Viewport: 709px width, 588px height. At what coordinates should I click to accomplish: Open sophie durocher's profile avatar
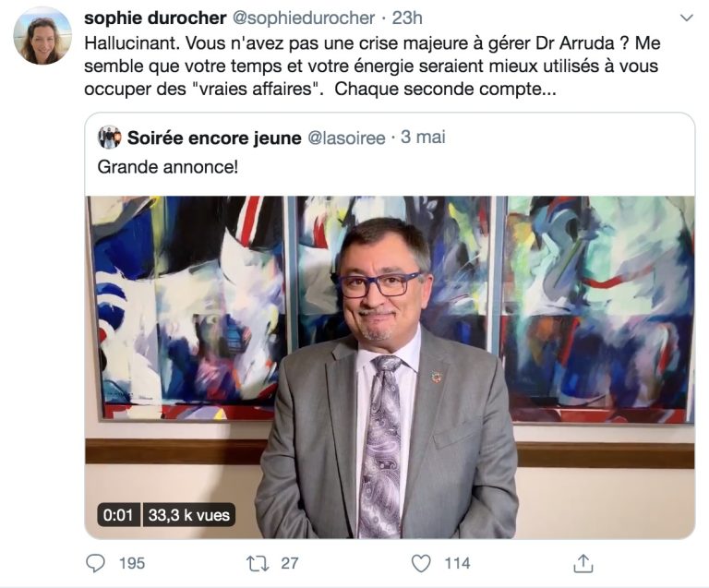[x=42, y=36]
